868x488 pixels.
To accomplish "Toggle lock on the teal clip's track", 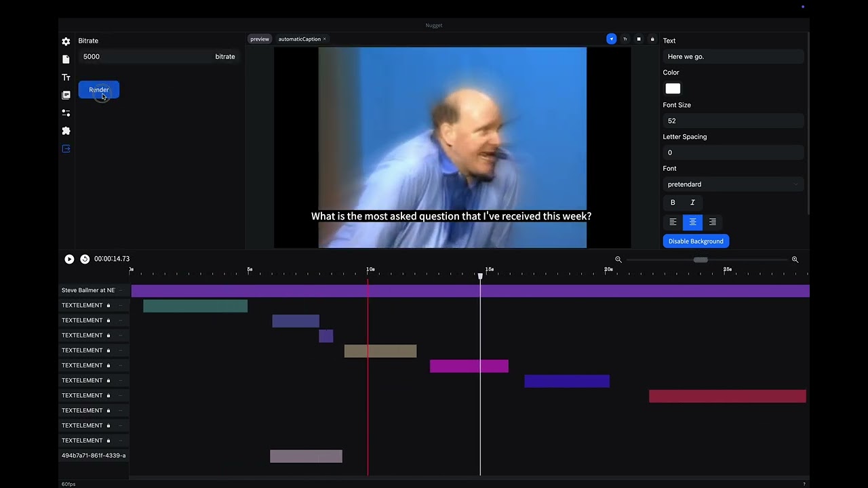I will pos(108,306).
